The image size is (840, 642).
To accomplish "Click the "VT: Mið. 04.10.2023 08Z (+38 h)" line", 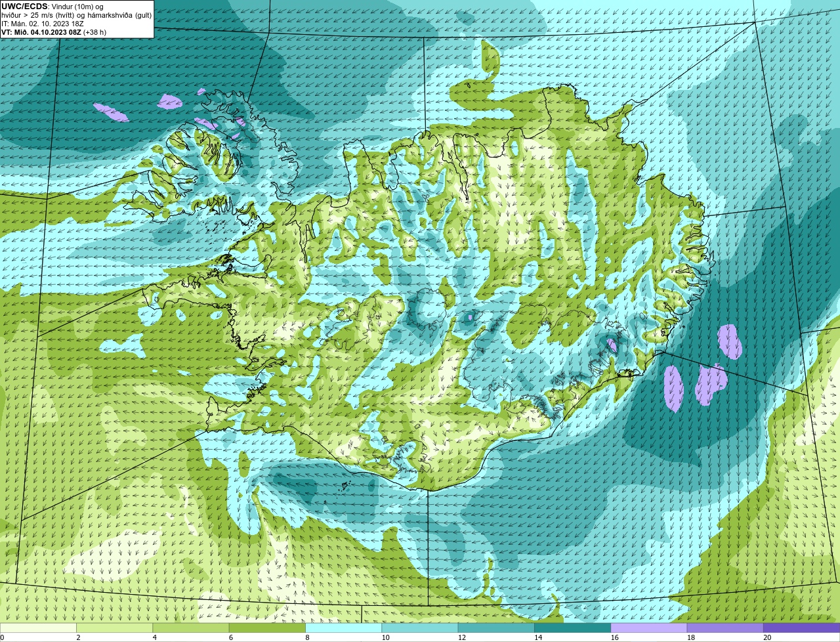I will pyautogui.click(x=54, y=32).
